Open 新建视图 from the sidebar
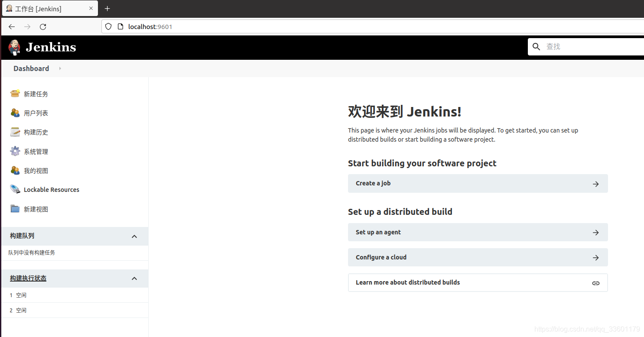The height and width of the screenshot is (337, 644). tap(36, 209)
